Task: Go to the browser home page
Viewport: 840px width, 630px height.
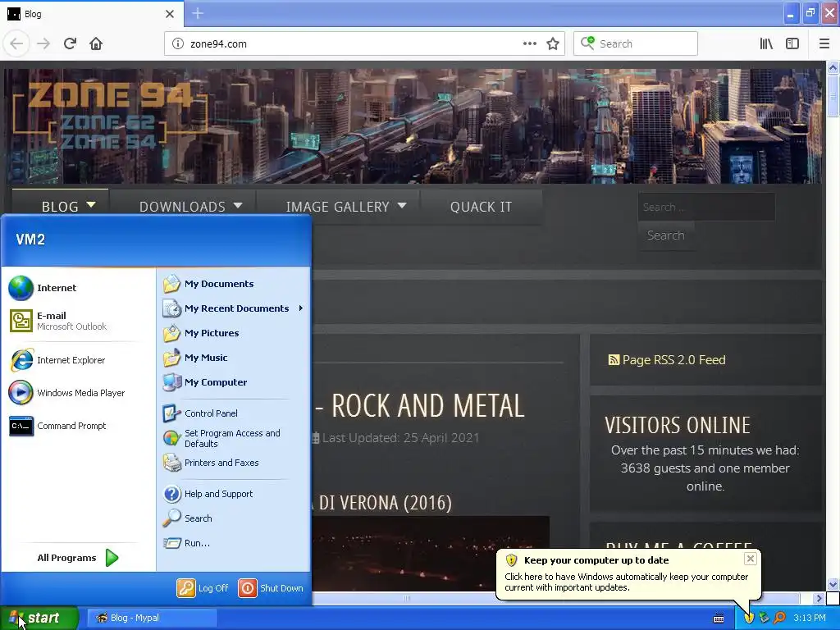Action: [x=96, y=43]
